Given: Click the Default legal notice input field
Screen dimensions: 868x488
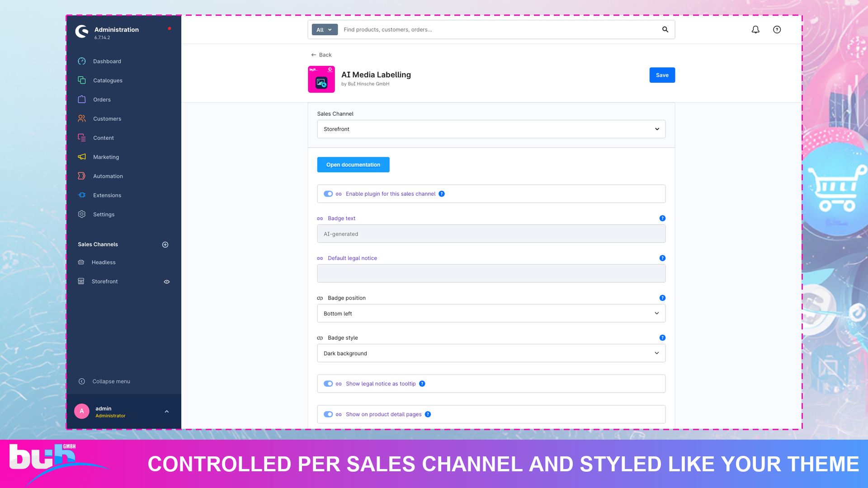Looking at the screenshot, I should pos(491,273).
